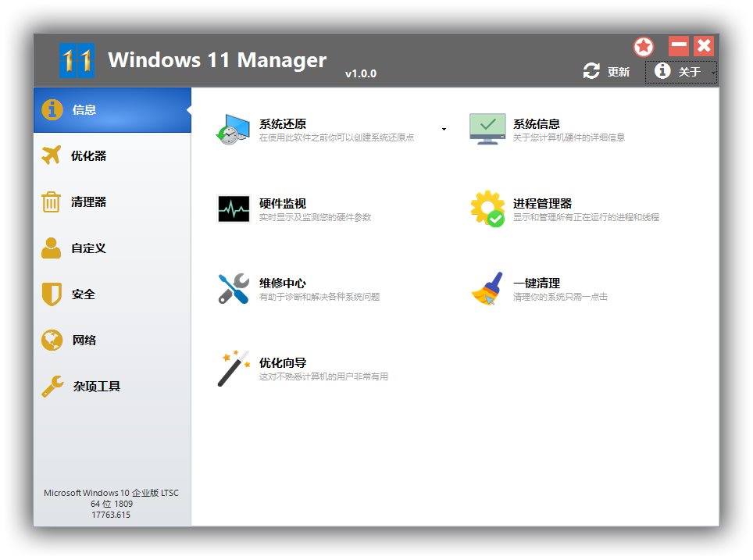753x560 pixels.
Task: Click the 进程管理器 gear icon
Action: (x=487, y=209)
